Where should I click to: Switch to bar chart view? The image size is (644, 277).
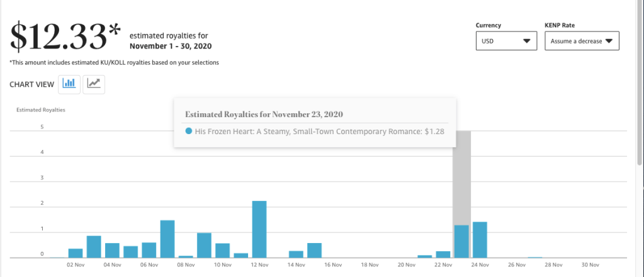(69, 84)
